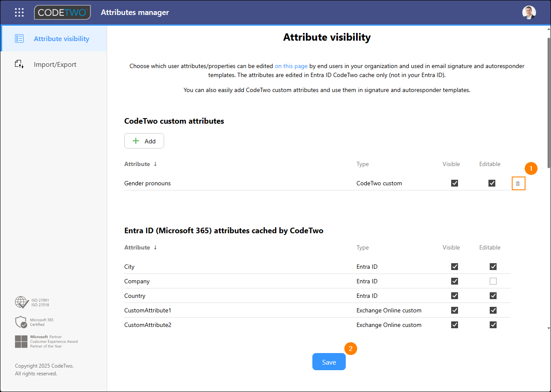Open the user profile avatar
This screenshot has width=551, height=392.
[x=529, y=12]
